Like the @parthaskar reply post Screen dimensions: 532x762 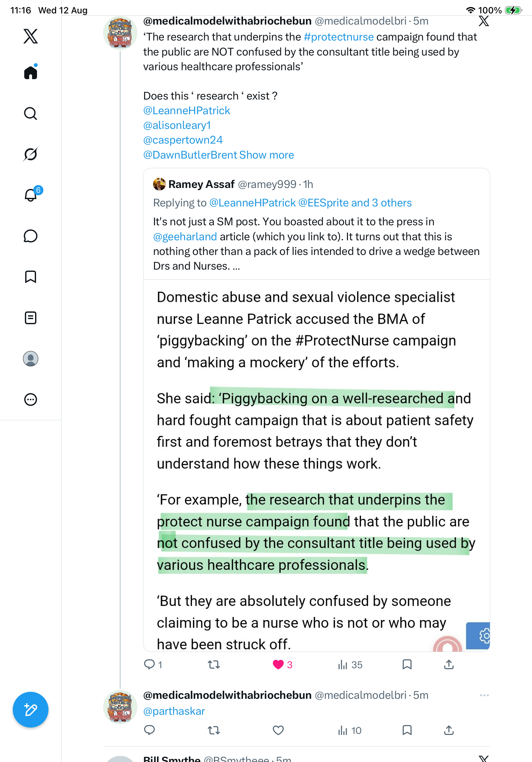click(278, 730)
